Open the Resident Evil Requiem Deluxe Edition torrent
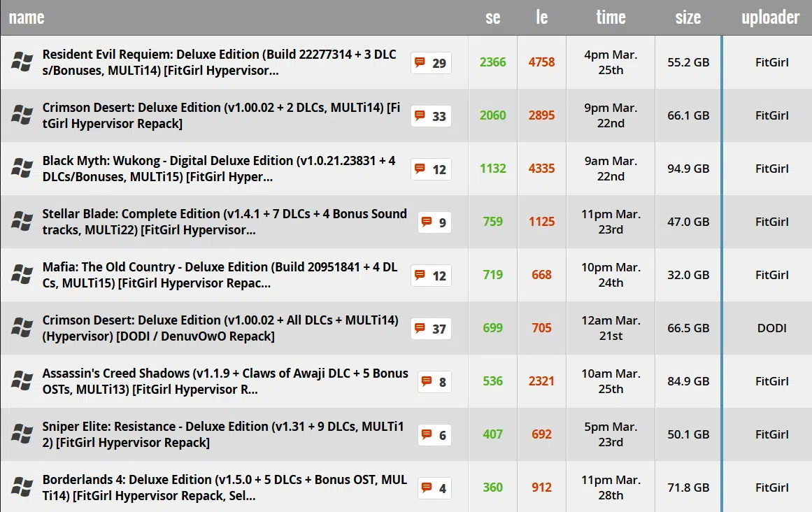The height and width of the screenshot is (512, 812). point(210,62)
